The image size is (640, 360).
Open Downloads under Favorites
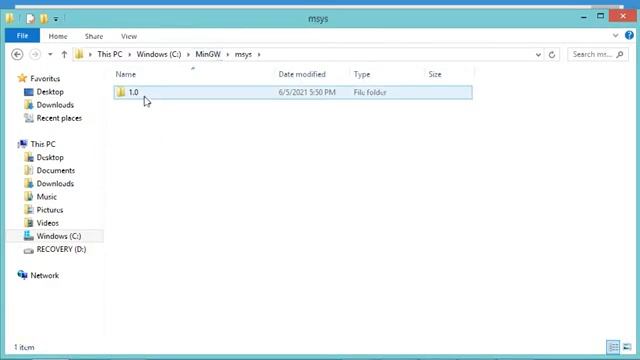pyautogui.click(x=55, y=105)
